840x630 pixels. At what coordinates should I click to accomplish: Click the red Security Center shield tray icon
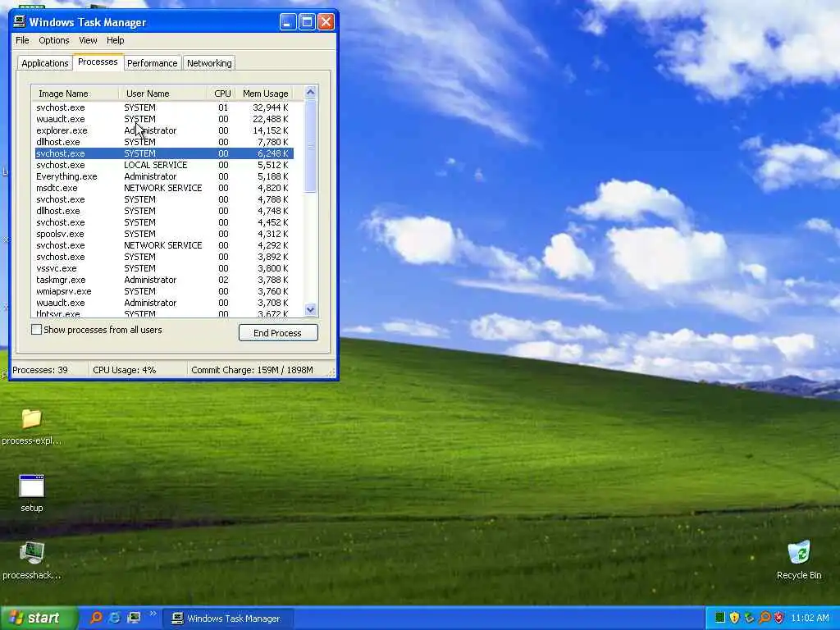tap(779, 618)
